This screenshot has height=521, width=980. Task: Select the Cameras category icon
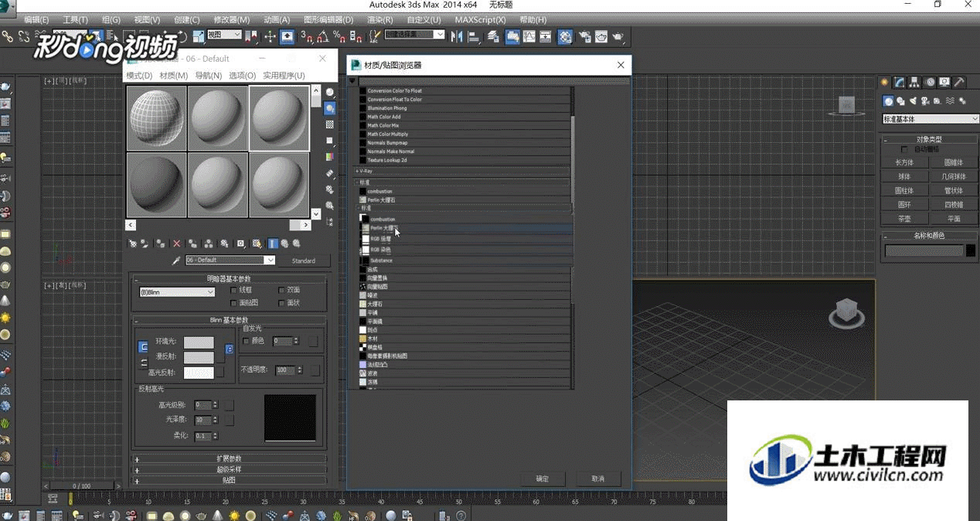926,100
